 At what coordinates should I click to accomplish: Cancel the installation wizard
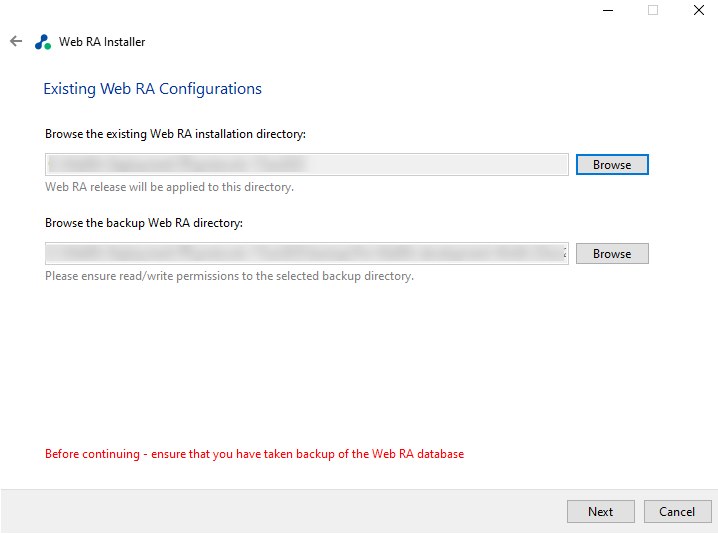[x=677, y=512]
